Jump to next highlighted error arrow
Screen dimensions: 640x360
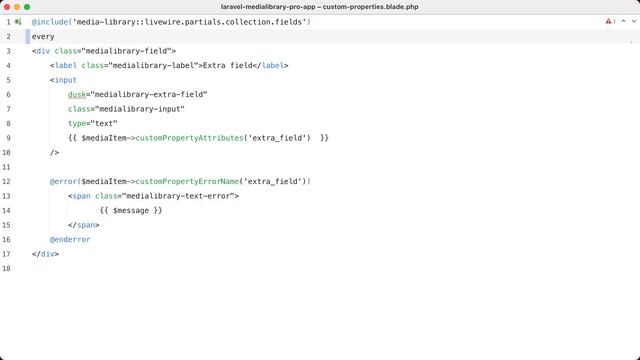point(634,21)
